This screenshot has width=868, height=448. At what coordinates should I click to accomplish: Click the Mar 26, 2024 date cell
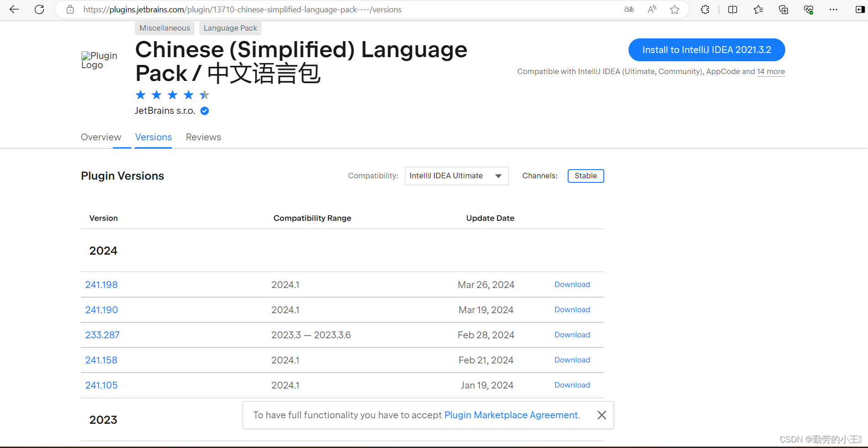[x=486, y=285]
